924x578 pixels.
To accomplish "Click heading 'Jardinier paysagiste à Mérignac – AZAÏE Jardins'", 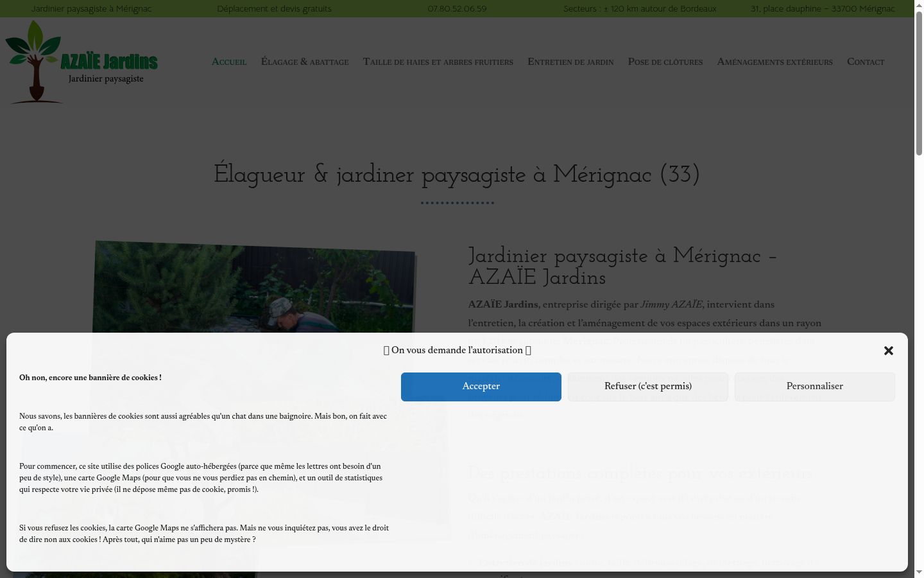I will point(622,267).
